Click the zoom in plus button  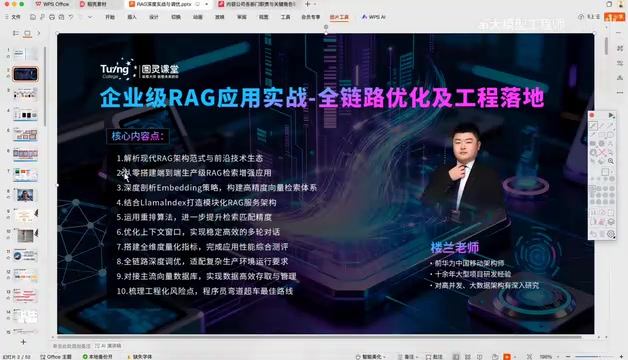tap(621, 356)
